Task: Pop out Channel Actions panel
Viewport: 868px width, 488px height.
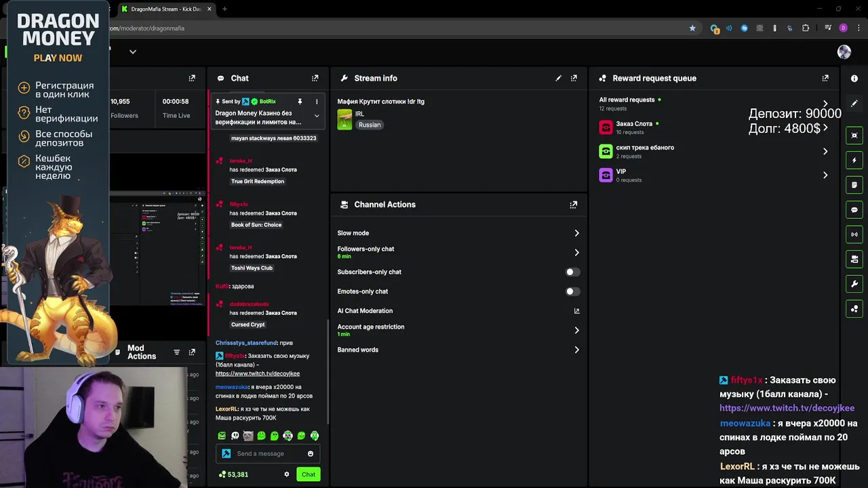Action: pos(574,205)
